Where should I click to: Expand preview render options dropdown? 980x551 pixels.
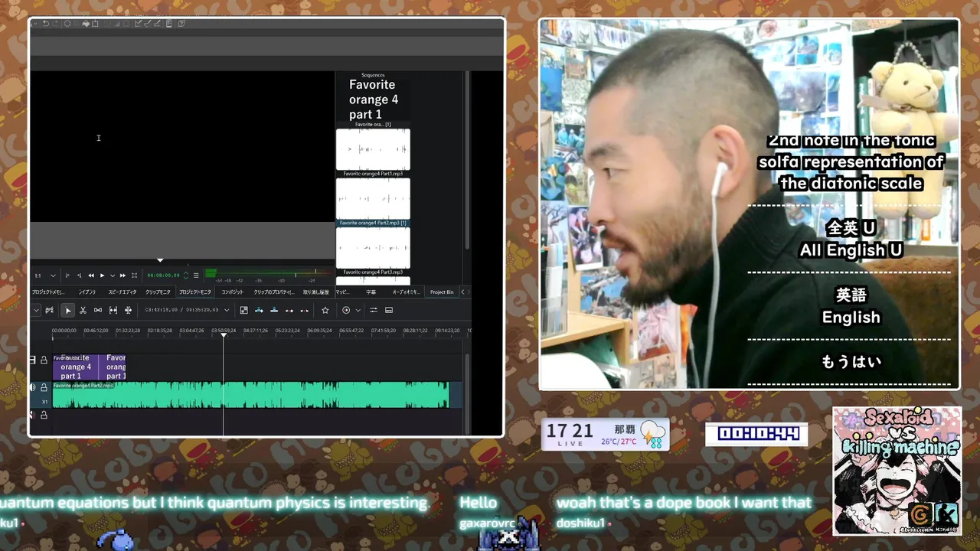(x=358, y=310)
